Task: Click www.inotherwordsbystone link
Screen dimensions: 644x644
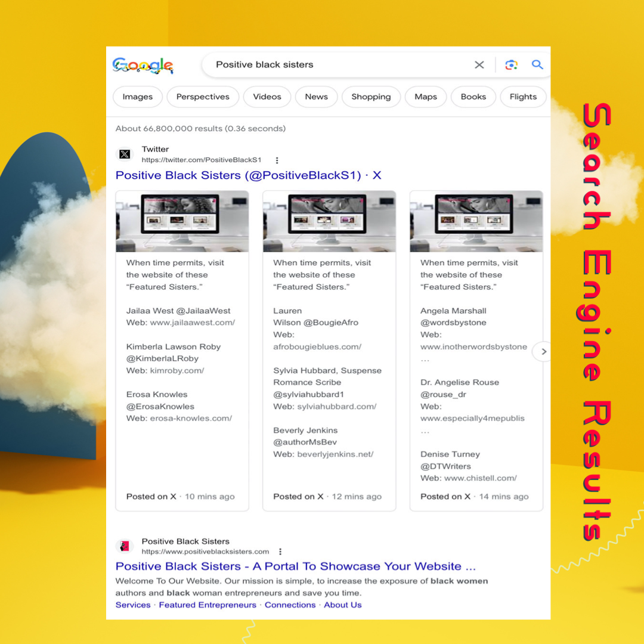Action: coord(473,346)
